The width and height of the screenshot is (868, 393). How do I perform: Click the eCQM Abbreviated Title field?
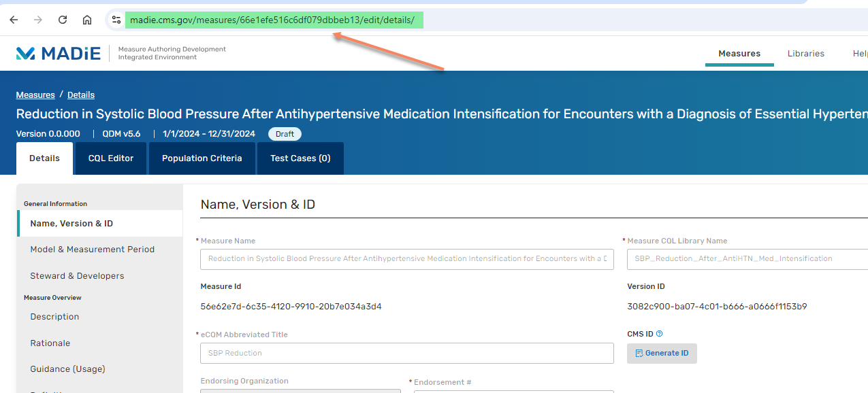(406, 354)
